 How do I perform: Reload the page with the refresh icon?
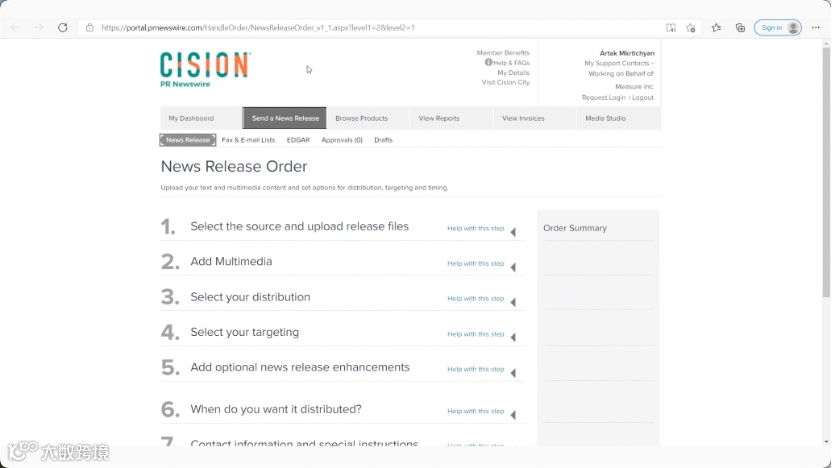pos(63,28)
